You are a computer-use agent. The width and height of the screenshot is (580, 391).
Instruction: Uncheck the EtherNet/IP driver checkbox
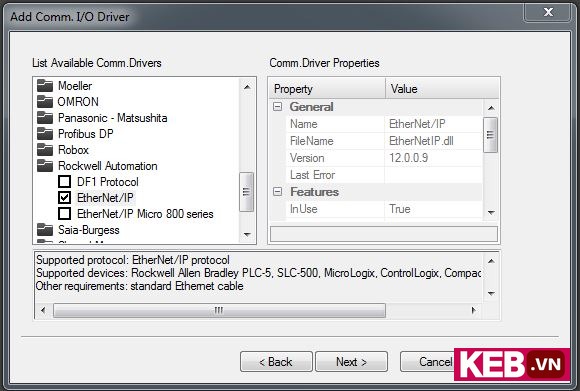click(64, 198)
